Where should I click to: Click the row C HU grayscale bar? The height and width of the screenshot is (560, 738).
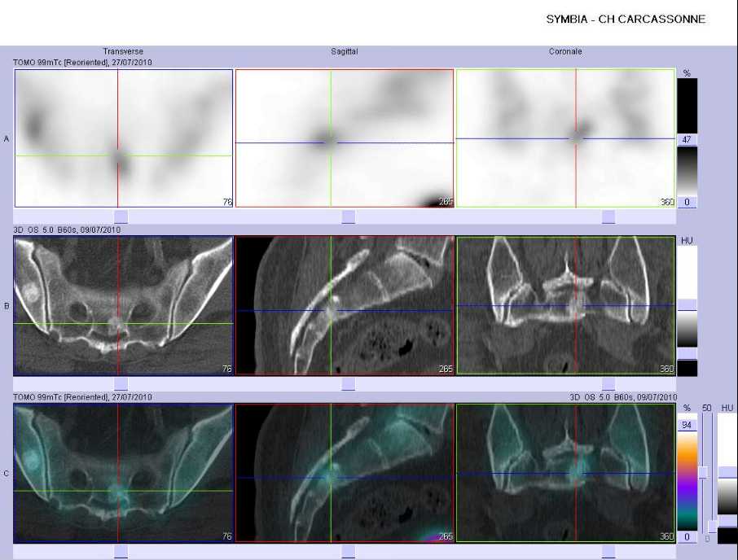[x=727, y=497]
